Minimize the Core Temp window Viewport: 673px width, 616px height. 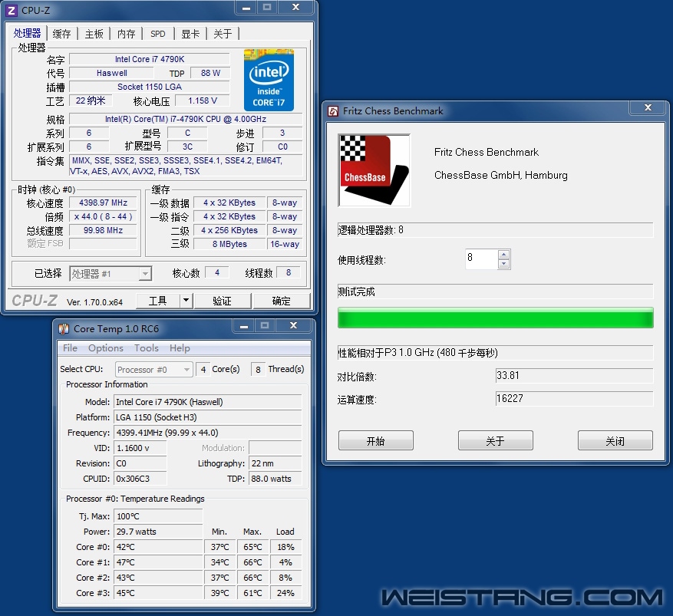tap(244, 326)
